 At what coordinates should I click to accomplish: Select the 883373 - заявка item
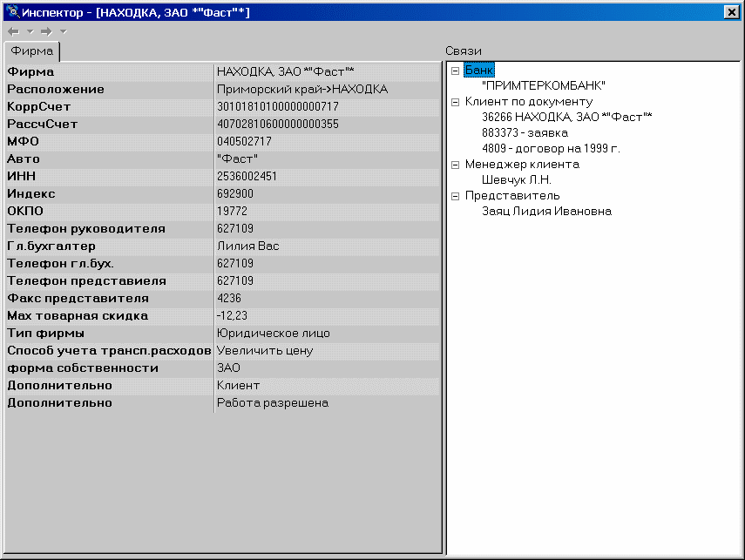coord(525,132)
